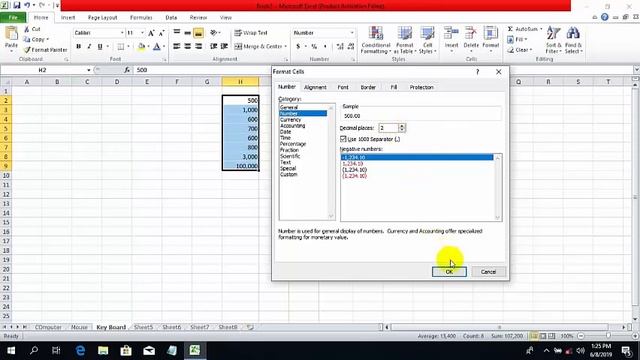The image size is (640, 360).
Task: Open the Number format dropdown in ribbon
Action: click(x=352, y=33)
